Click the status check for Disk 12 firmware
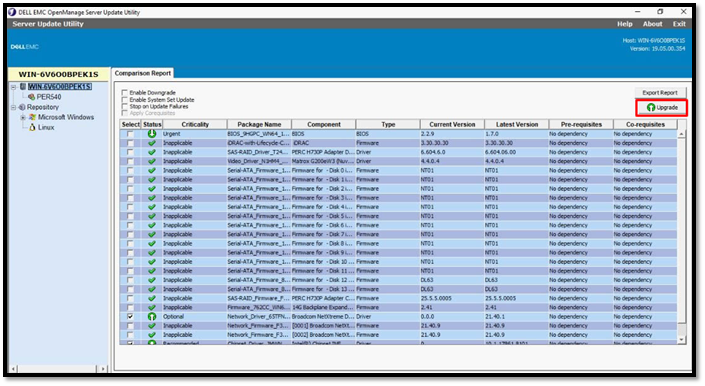 coord(152,280)
